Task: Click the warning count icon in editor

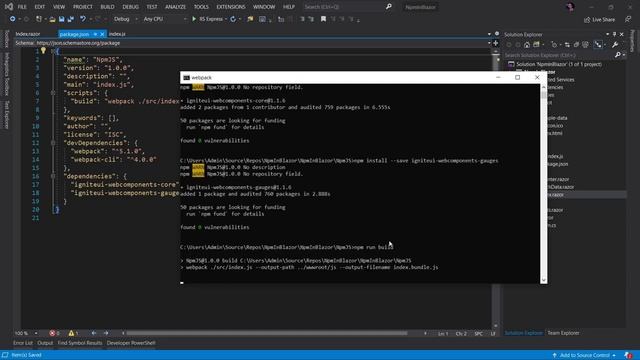Action: pos(71,333)
